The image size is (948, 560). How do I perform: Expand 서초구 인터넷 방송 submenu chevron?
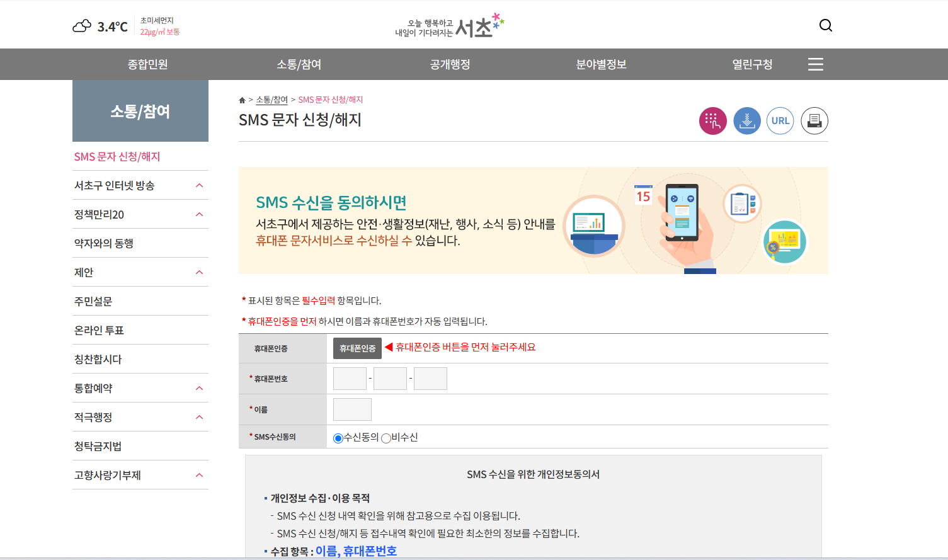coord(200,185)
